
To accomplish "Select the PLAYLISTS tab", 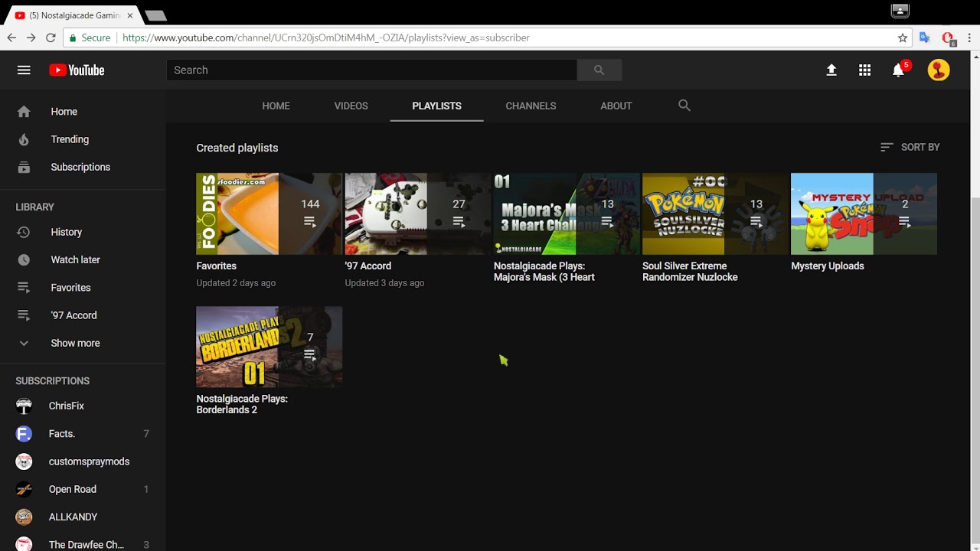I will pos(436,106).
